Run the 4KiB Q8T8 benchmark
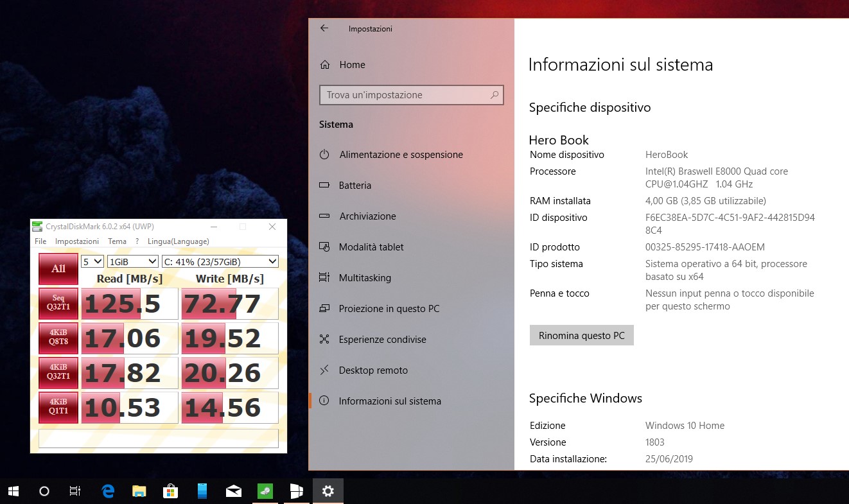Screen dimensions: 849x504 pos(58,338)
